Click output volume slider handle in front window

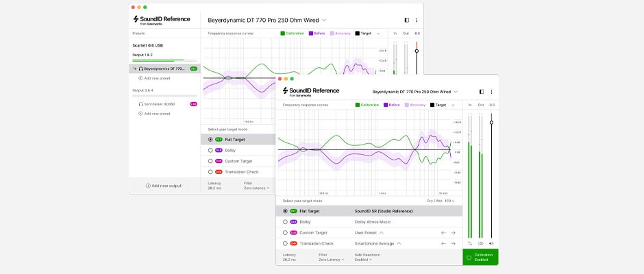[x=491, y=122]
